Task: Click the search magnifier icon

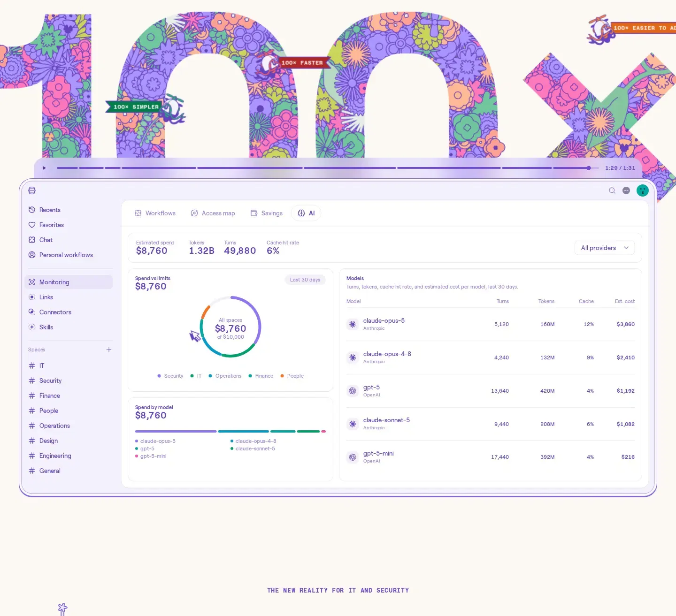Action: (x=612, y=190)
